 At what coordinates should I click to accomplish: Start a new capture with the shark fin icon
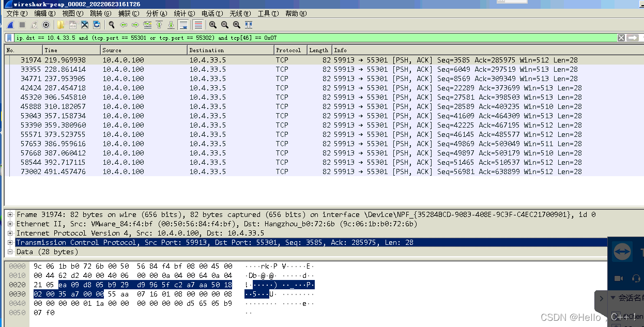pyautogui.click(x=10, y=24)
